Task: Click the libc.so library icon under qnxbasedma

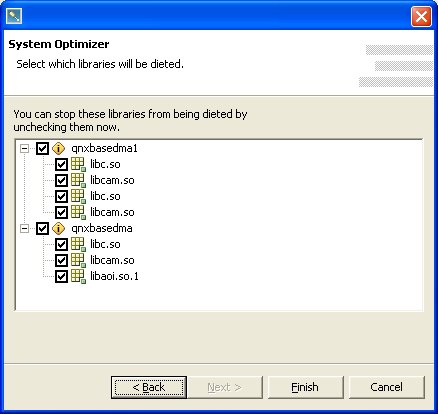Action: (78, 244)
